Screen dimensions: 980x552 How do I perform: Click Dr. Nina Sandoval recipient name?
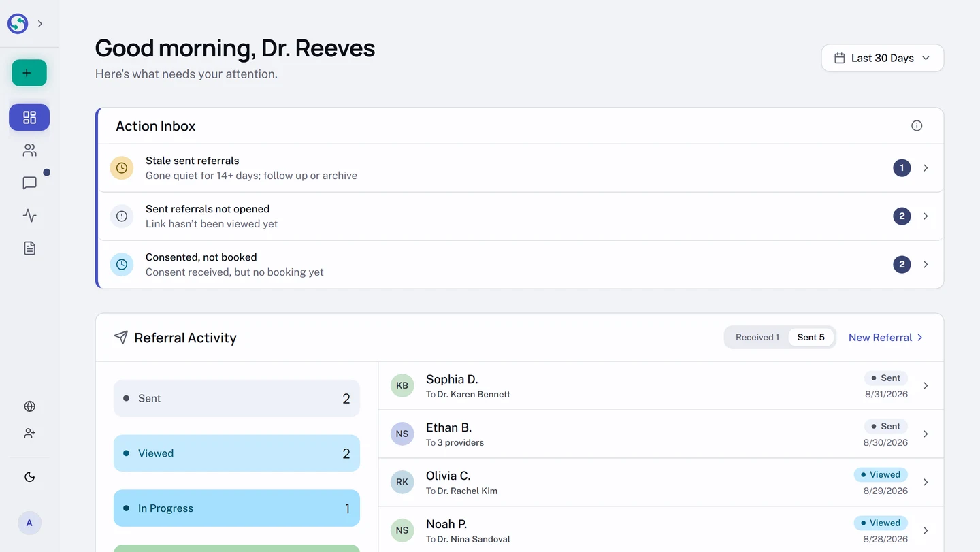[x=474, y=539]
